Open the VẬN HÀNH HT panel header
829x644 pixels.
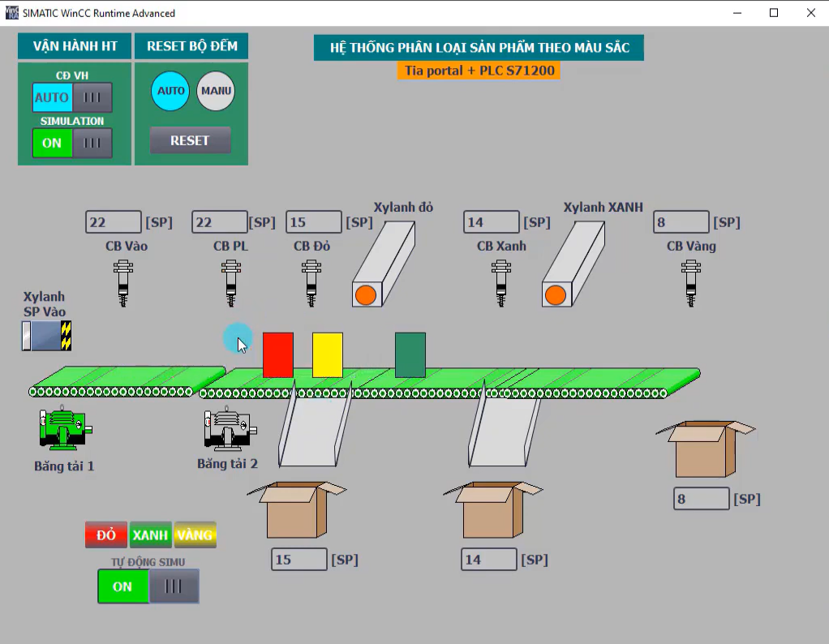pyautogui.click(x=75, y=46)
